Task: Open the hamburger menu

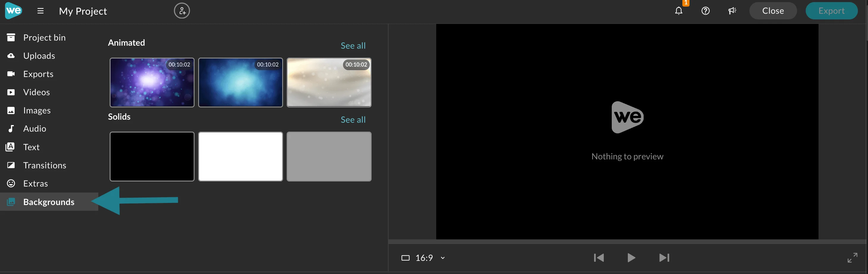Action: point(41,11)
